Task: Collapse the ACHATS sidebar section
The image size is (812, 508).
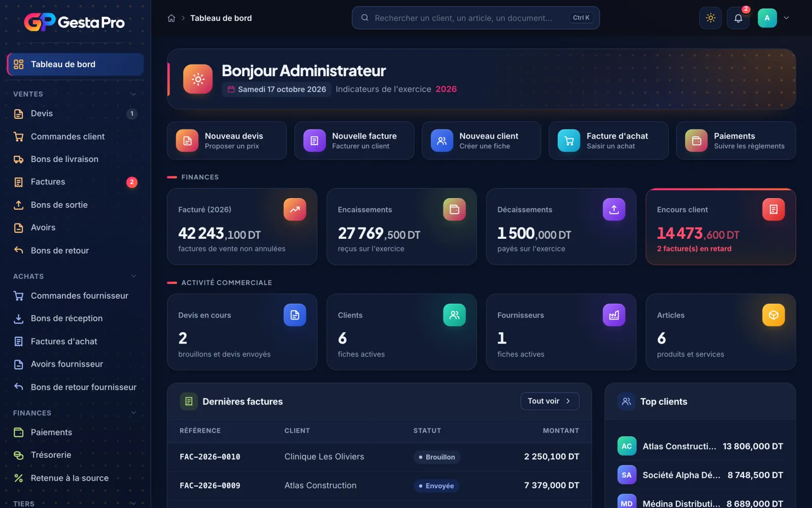Action: click(133, 276)
